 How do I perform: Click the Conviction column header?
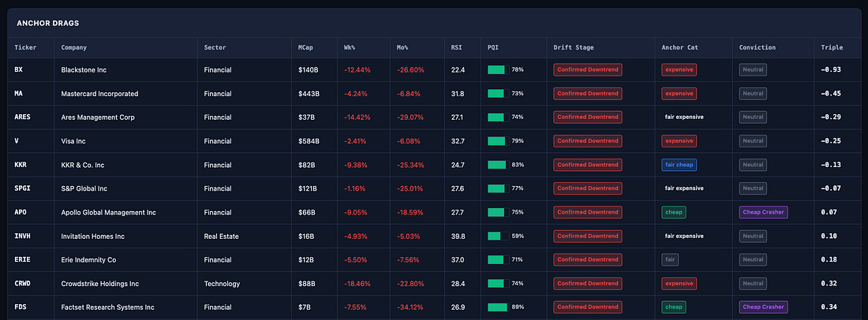758,47
